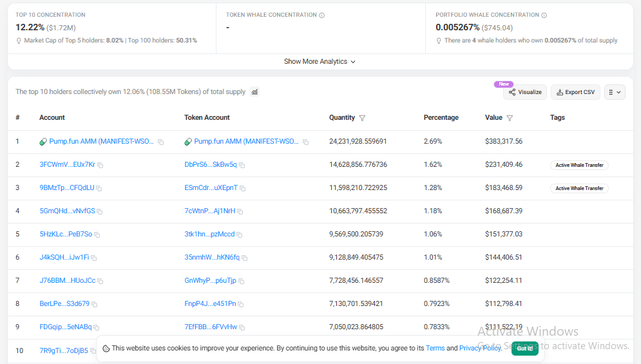The image size is (641, 364).
Task: Open token account 7EfFBB...6FVvHw
Action: [211, 327]
